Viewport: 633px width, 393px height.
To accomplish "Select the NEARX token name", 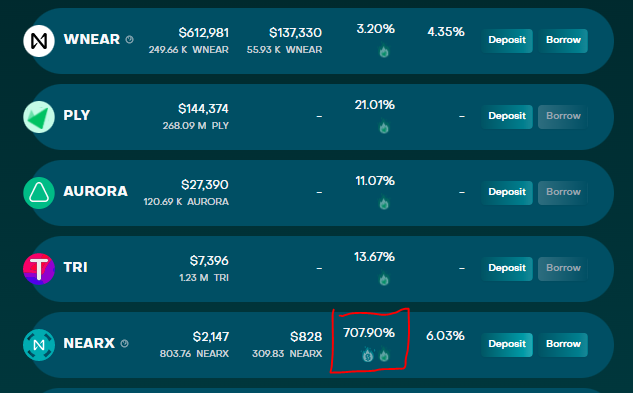I will tap(89, 343).
